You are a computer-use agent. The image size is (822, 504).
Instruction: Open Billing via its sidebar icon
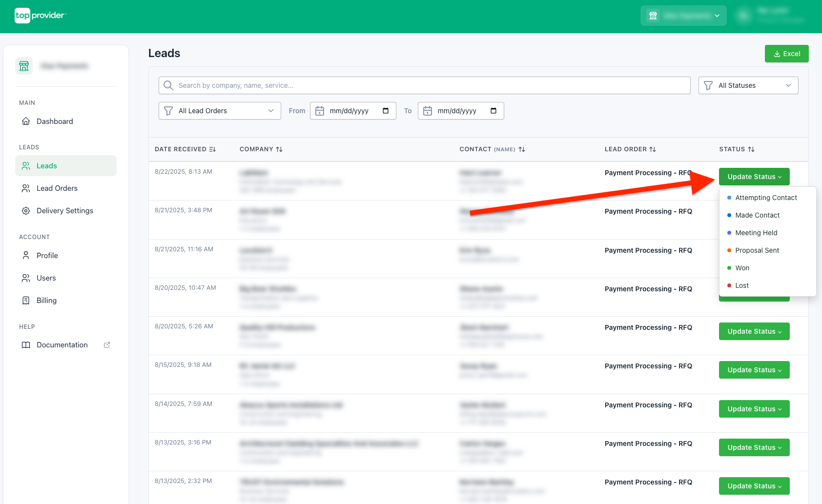coord(26,300)
